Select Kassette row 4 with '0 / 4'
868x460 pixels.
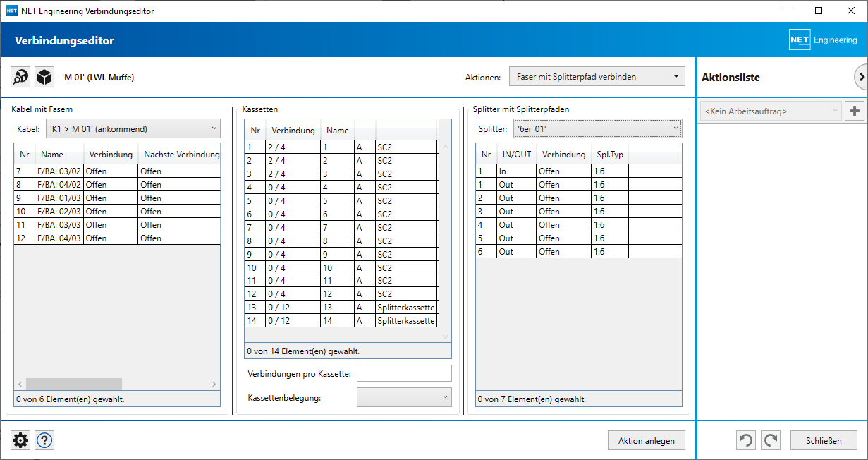click(341, 187)
